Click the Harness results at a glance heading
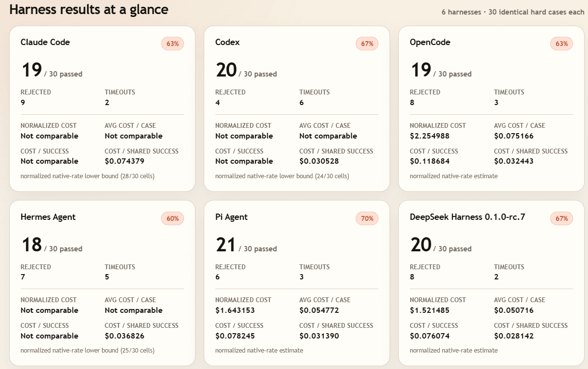This screenshot has width=588, height=369. click(89, 9)
